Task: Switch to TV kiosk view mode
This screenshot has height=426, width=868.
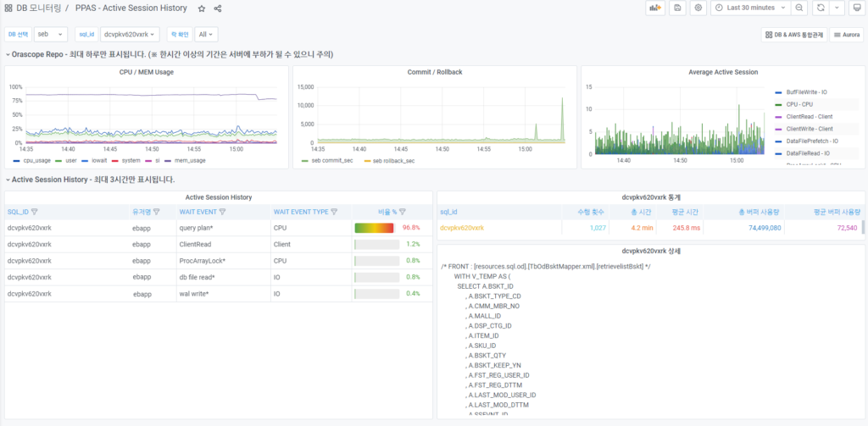Action: [857, 8]
